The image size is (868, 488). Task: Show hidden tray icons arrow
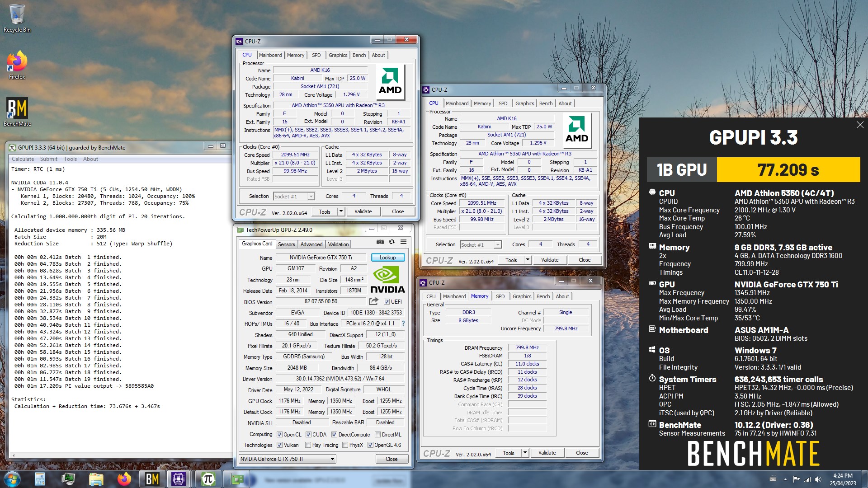coord(785,479)
